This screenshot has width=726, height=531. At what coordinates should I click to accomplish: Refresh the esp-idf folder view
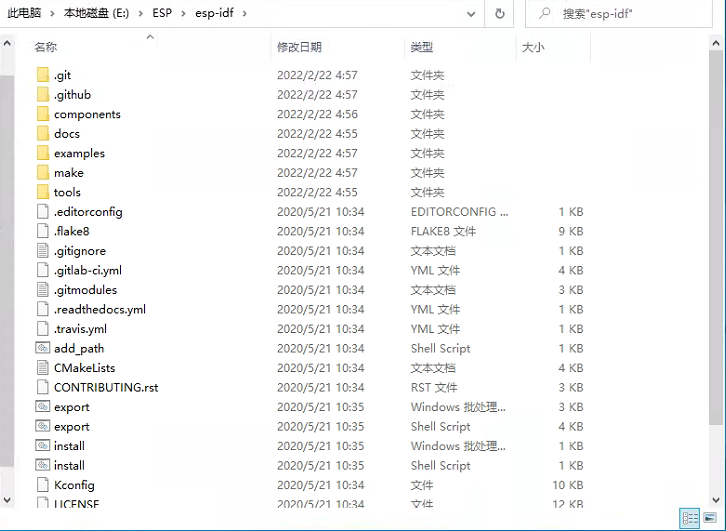point(500,13)
